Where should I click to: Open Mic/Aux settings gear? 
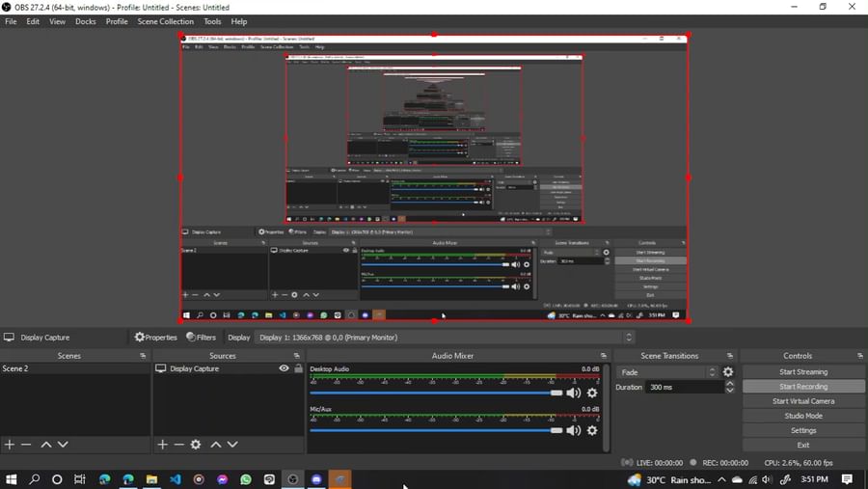tap(592, 430)
